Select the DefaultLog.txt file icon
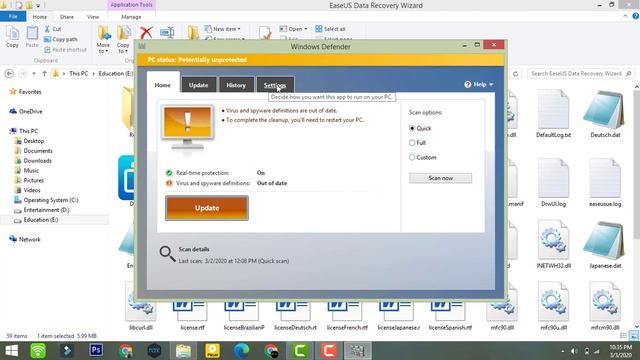This screenshot has height=360, width=640. coord(553,110)
